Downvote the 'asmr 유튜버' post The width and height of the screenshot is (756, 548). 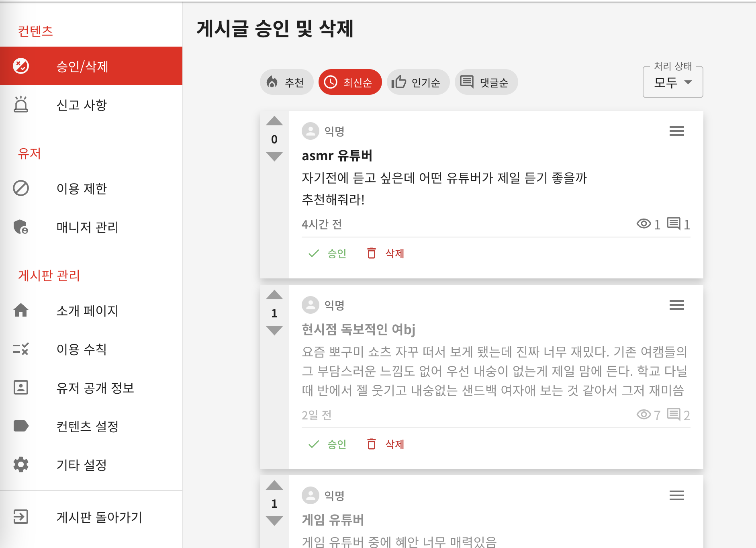coord(274,156)
